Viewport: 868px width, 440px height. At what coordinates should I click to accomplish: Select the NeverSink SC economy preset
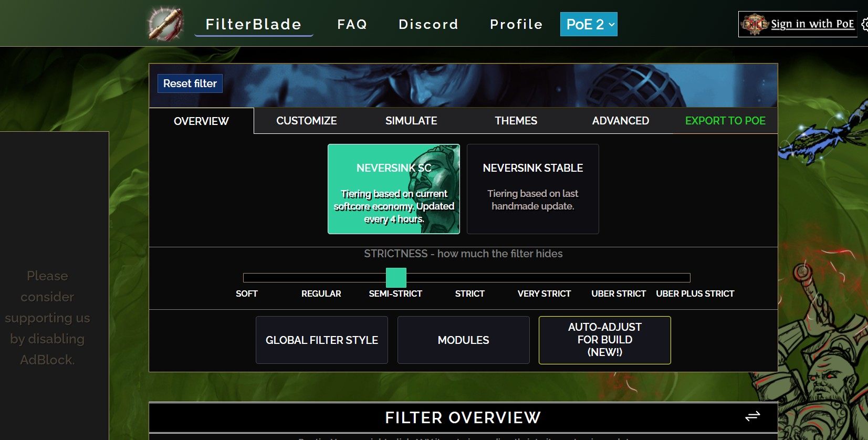point(394,189)
